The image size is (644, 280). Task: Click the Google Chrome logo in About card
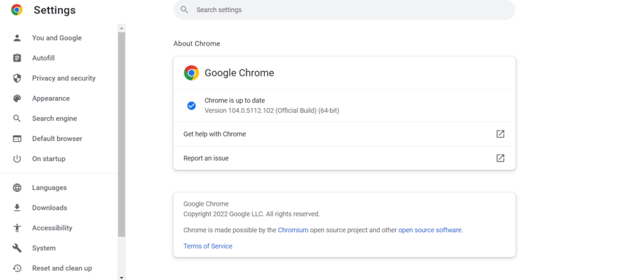click(x=191, y=73)
